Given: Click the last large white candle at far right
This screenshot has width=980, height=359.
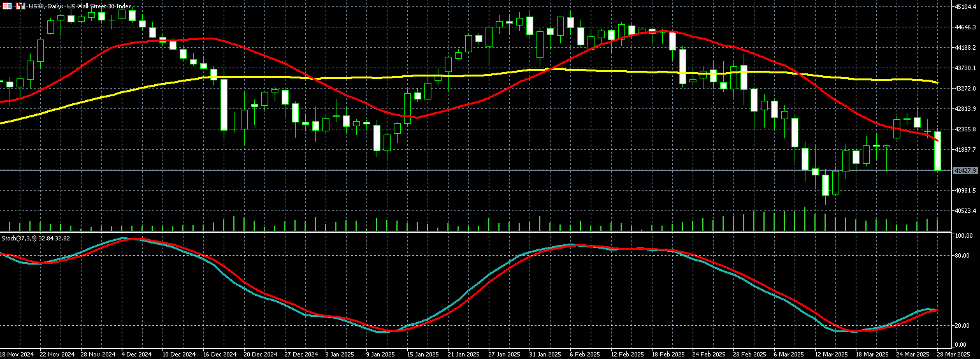Looking at the screenshot, I should click(938, 151).
